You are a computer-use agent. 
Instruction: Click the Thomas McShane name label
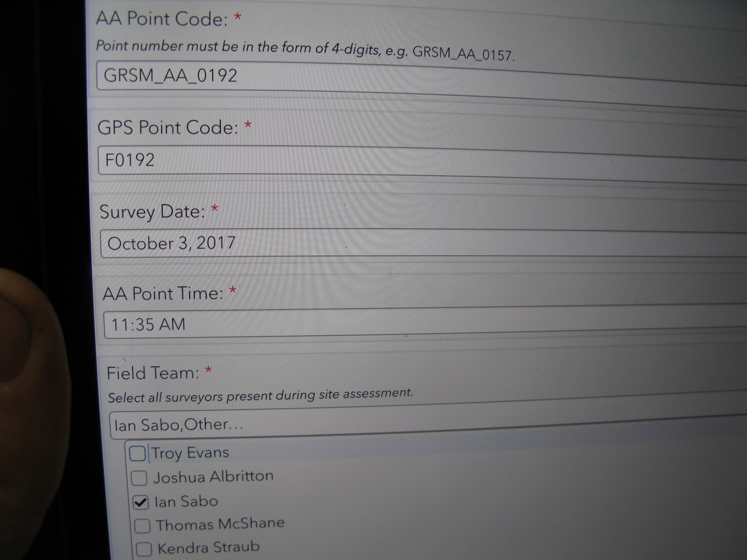220,524
